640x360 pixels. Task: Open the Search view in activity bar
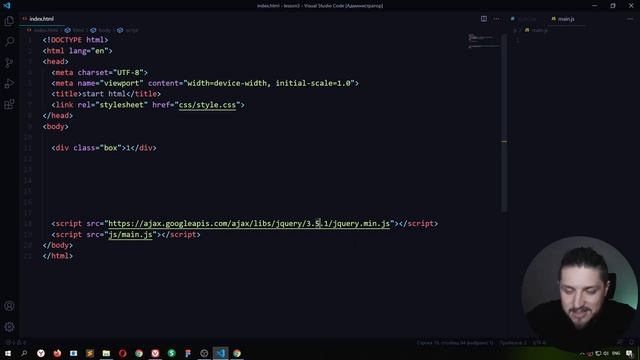point(9,42)
